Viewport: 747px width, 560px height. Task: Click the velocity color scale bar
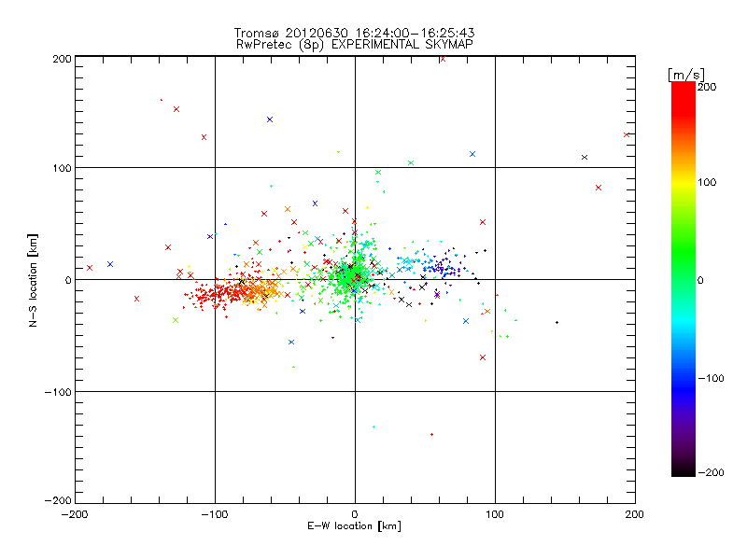pos(684,279)
